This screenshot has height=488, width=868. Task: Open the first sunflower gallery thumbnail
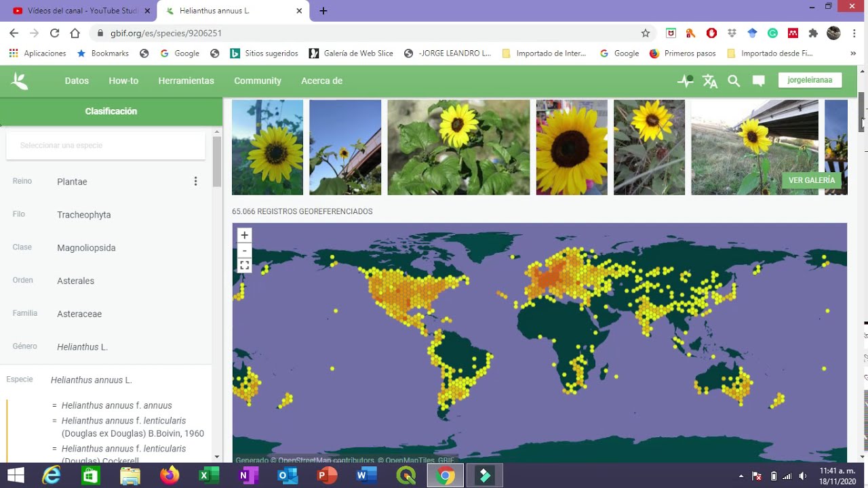pyautogui.click(x=268, y=147)
